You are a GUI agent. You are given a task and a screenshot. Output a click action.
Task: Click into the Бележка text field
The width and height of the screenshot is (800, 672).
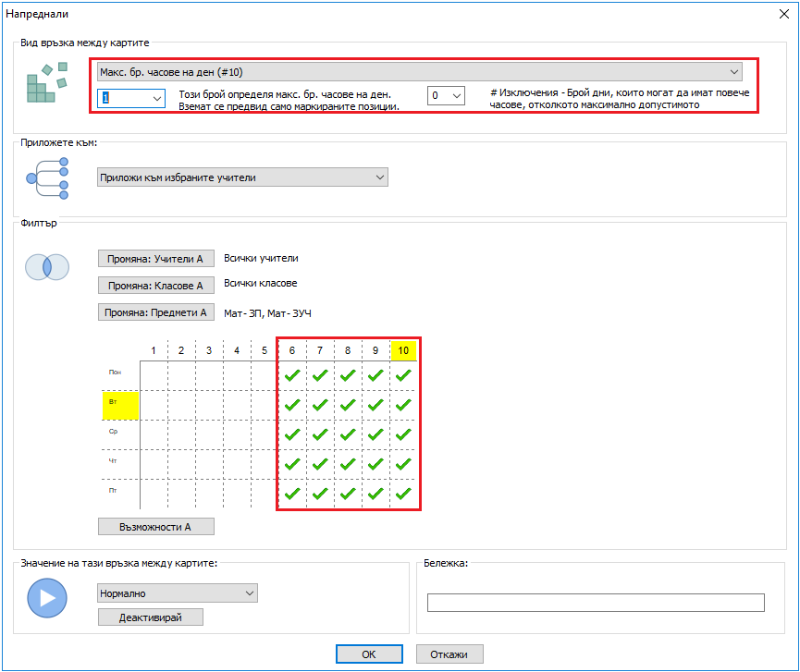(595, 603)
